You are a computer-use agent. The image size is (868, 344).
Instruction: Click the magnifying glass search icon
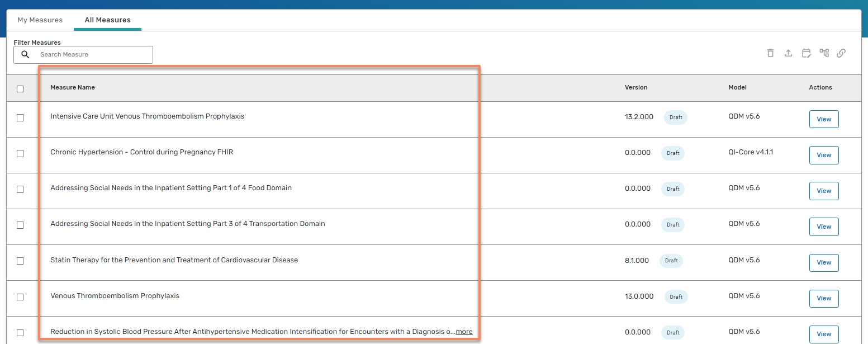tap(25, 55)
